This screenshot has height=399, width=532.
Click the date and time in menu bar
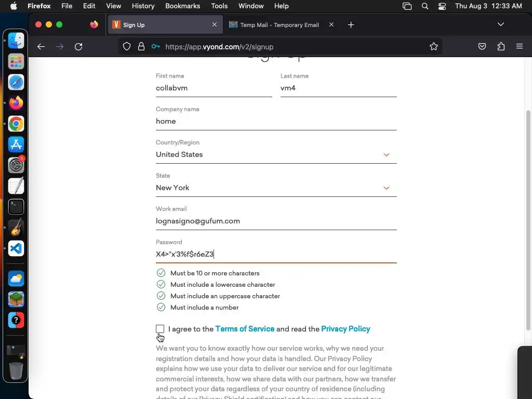[x=488, y=6]
